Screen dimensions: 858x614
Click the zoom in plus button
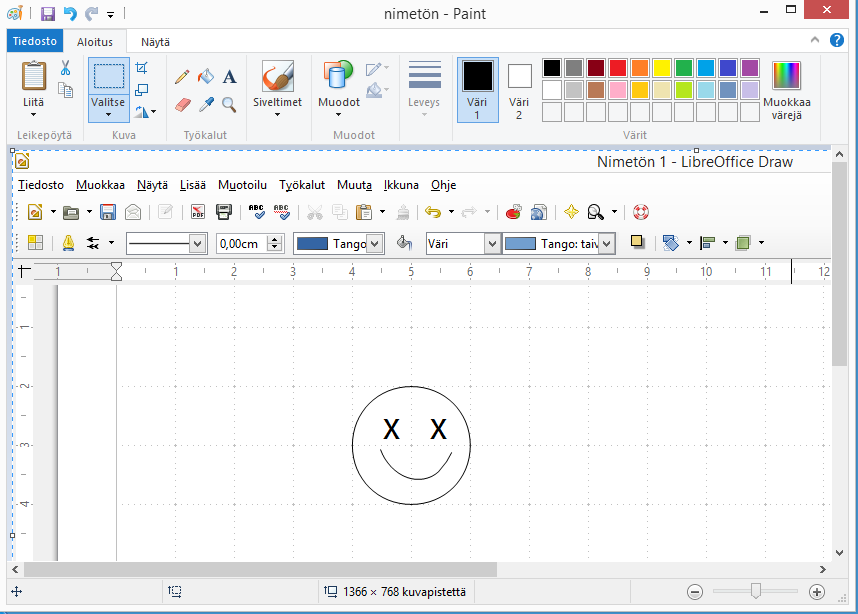[817, 592]
